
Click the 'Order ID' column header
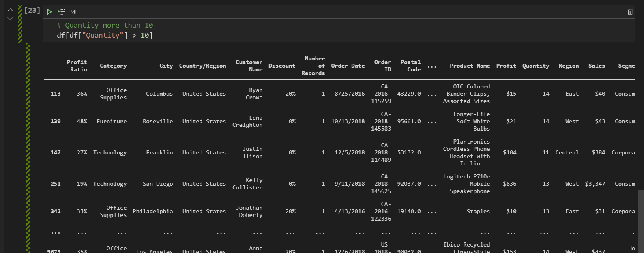[x=382, y=66]
